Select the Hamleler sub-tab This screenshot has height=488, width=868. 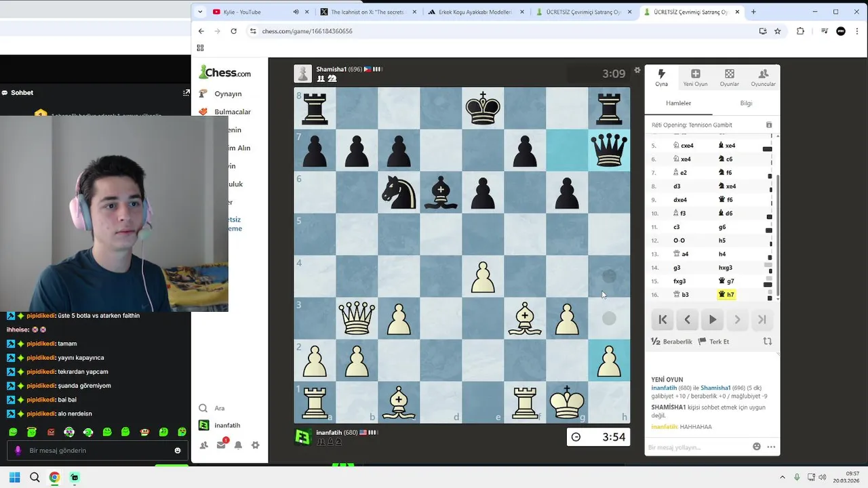[678, 103]
